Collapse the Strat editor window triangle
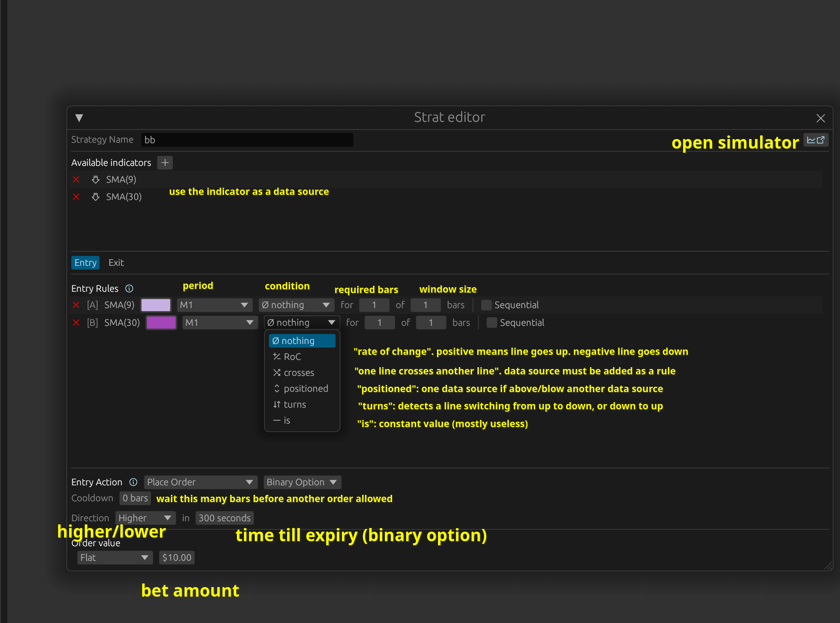The height and width of the screenshot is (623, 840). coord(79,118)
